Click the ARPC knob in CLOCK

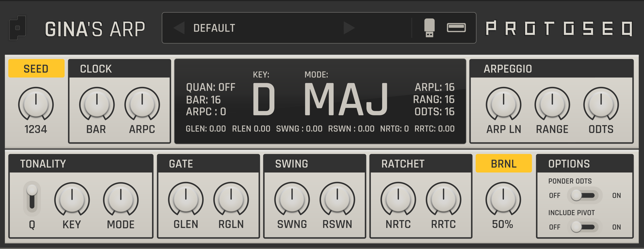(x=142, y=104)
